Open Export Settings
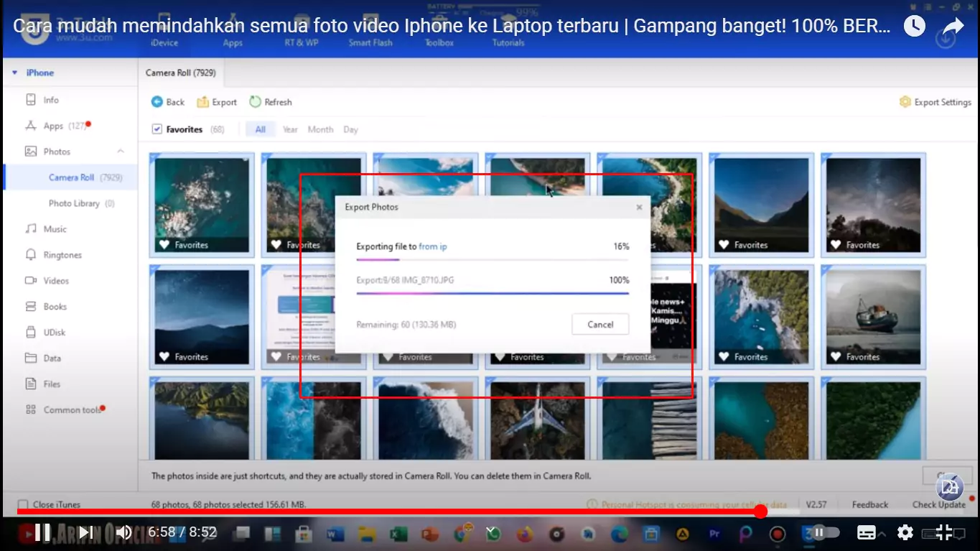This screenshot has width=980, height=551. point(935,102)
